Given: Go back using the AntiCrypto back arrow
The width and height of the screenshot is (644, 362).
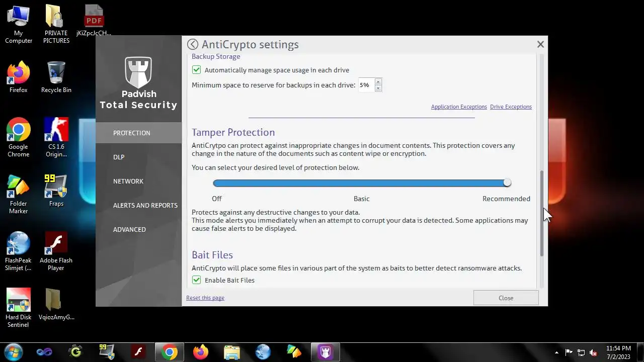Looking at the screenshot, I should tap(192, 44).
